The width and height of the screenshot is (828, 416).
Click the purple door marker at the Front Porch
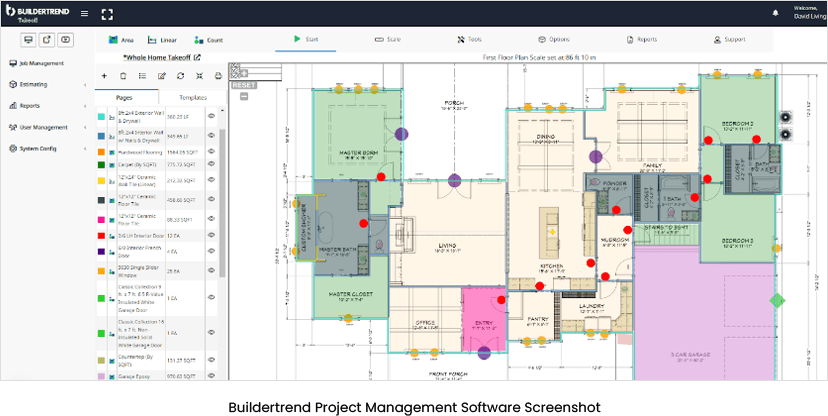tap(484, 353)
